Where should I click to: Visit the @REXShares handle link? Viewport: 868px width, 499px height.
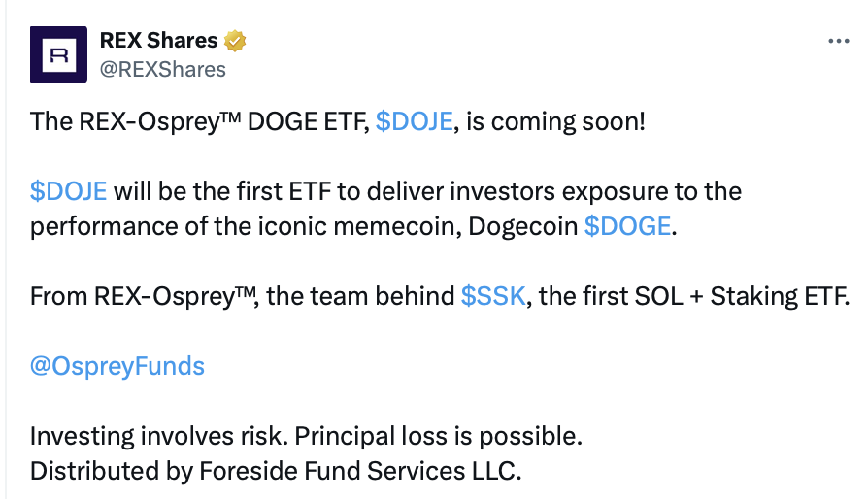tap(163, 69)
